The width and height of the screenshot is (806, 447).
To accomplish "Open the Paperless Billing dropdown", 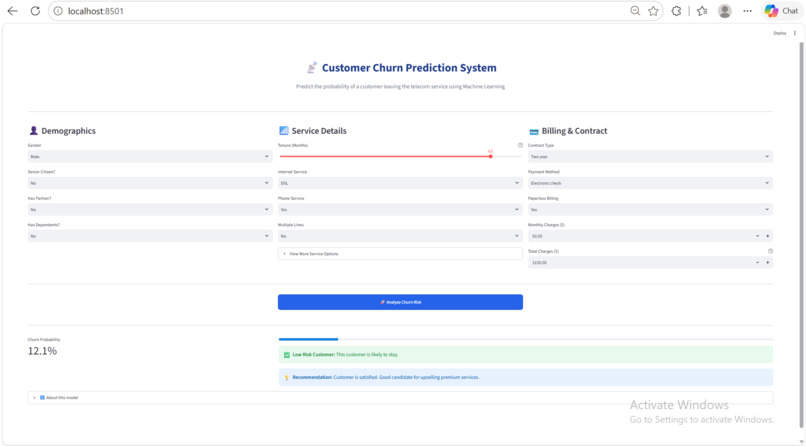I will click(650, 210).
